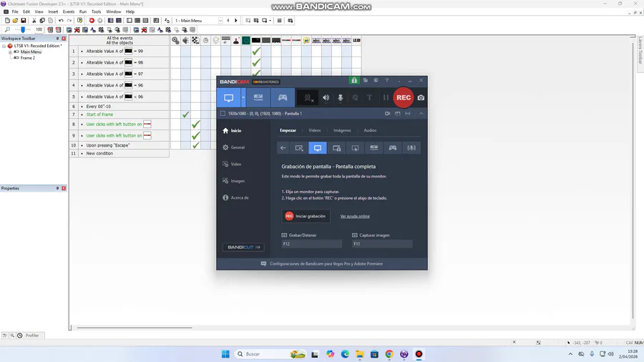
Task: Click the Profiler tab at the bottom
Action: pos(29,336)
